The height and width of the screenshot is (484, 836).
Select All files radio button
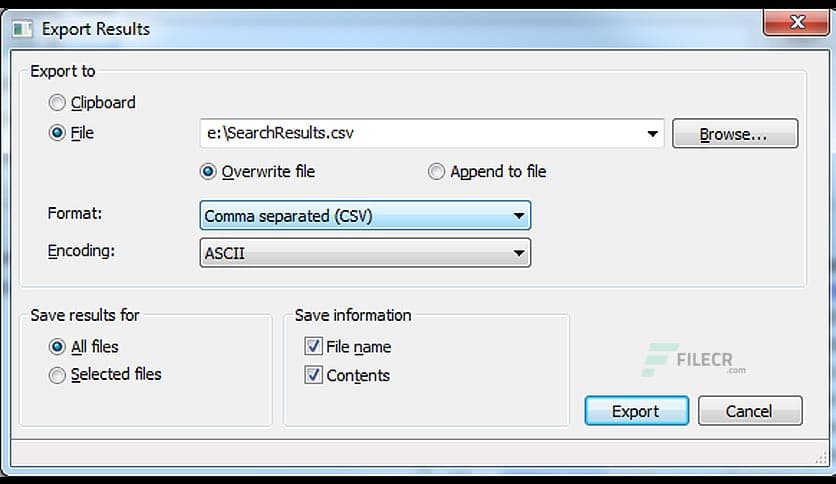[x=57, y=347]
